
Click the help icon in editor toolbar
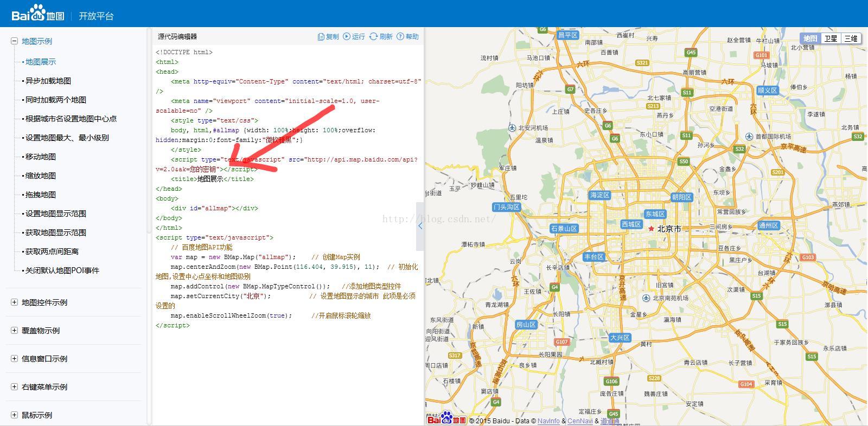point(400,36)
